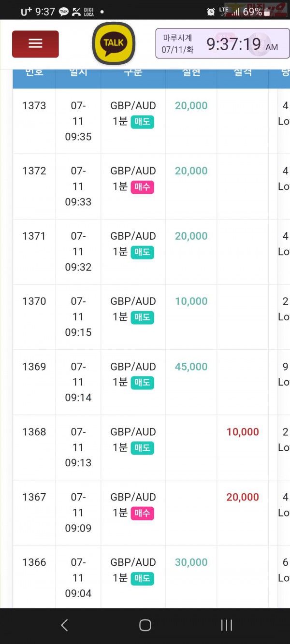Image resolution: width=290 pixels, height=644 pixels.
Task: Click the 매수 badge in row 1372
Action: coord(142,186)
